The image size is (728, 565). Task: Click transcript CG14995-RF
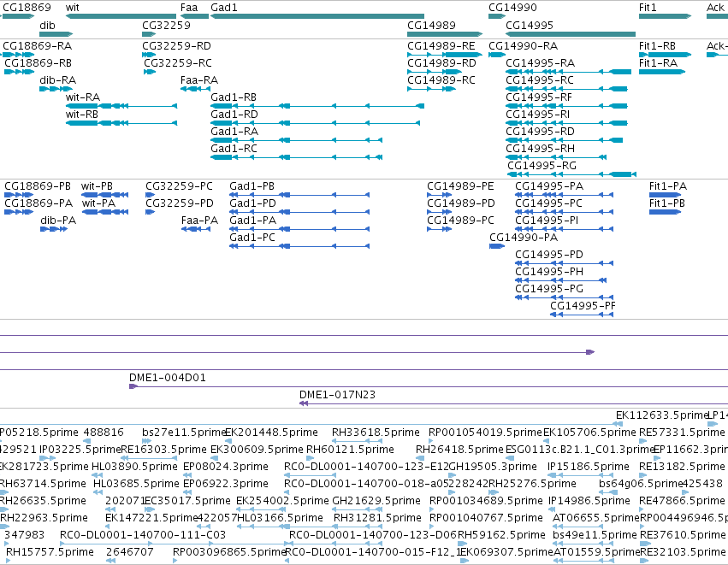coord(566,106)
